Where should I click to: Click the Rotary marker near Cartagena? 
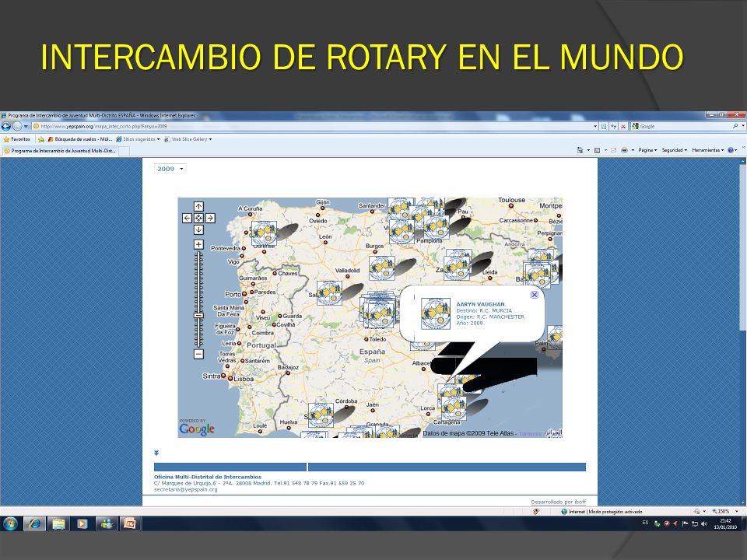454,408
